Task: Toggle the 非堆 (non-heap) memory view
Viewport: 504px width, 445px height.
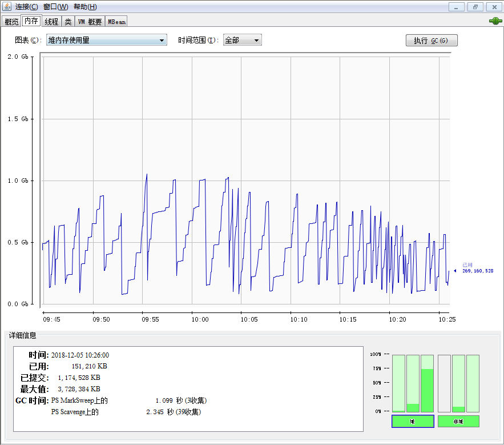Action: click(x=458, y=422)
